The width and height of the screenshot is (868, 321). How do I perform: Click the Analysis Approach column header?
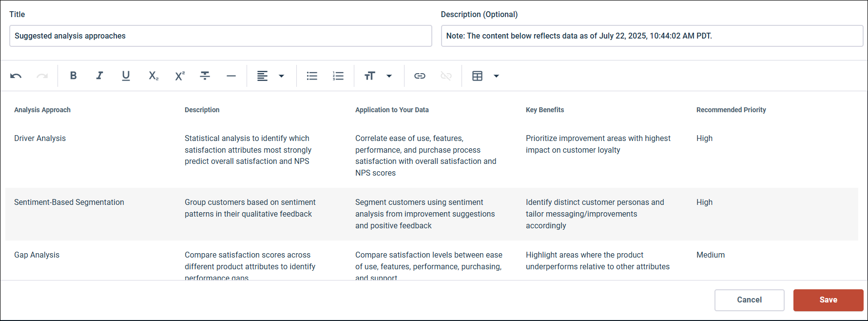[42, 110]
